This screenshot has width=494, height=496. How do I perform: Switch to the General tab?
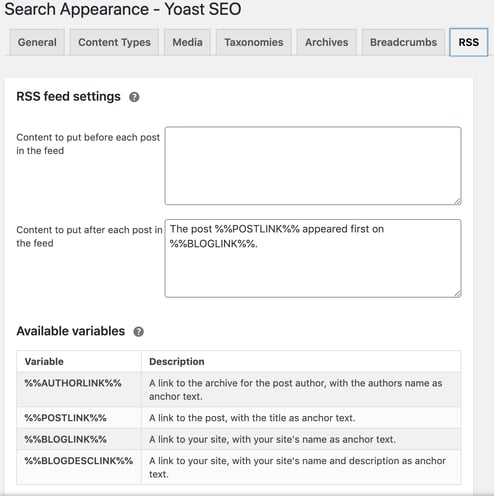pyautogui.click(x=37, y=42)
